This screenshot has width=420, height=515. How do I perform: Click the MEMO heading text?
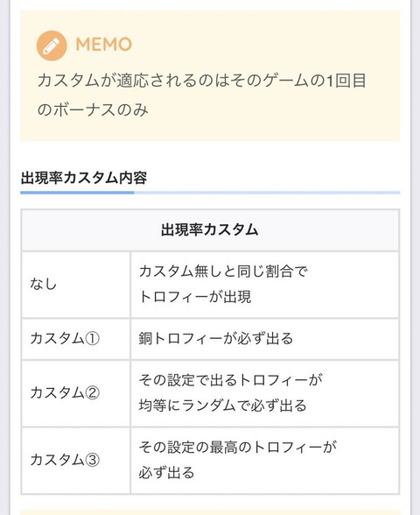pos(103,45)
